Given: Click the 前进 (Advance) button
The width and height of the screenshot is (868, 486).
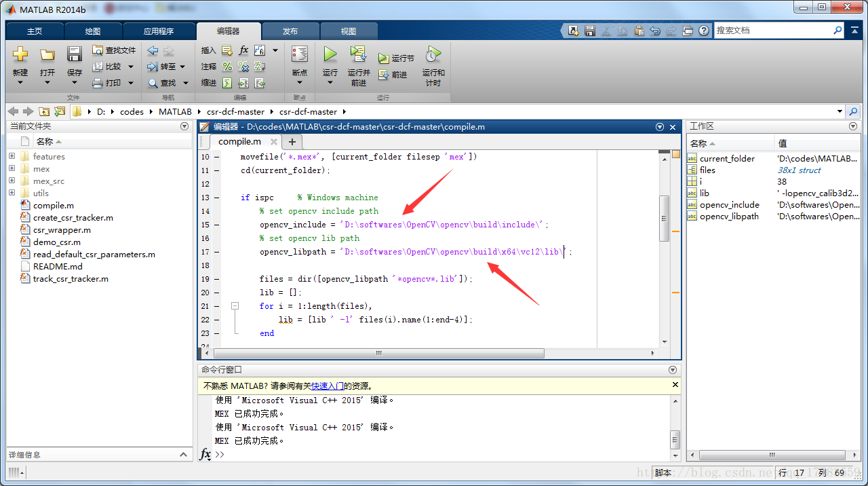Looking at the screenshot, I should [x=393, y=75].
